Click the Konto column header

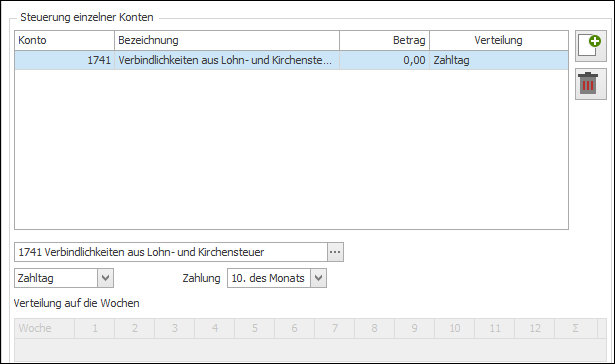click(65, 40)
